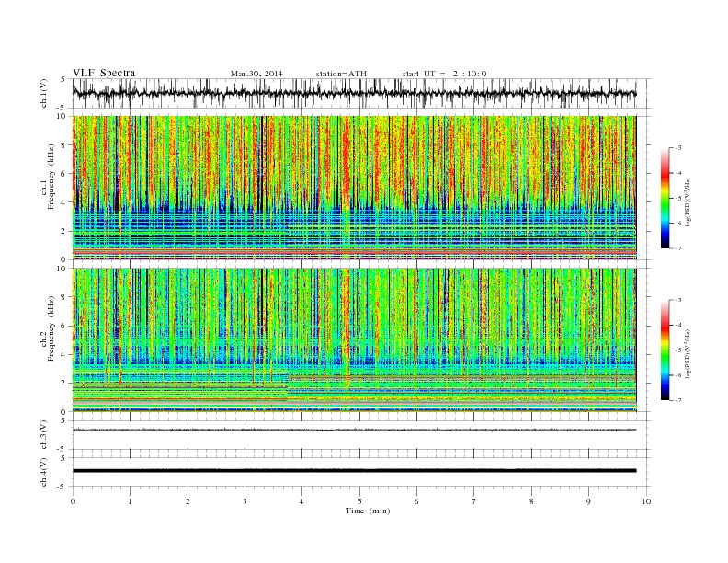Click the "1" tick on the time axis
Screen dimensions: 728x563
pyautogui.click(x=131, y=501)
